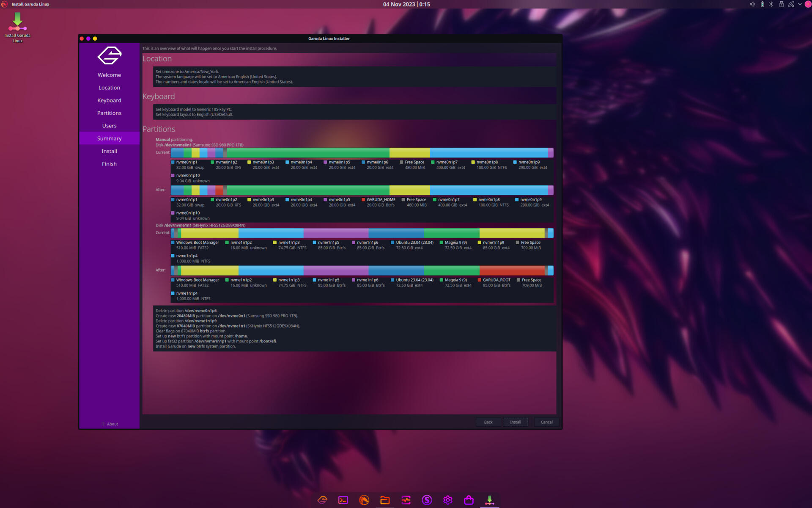Screen dimensions: 812x508
Task: Click the nvme0n1p6 20.00 GiB ext4 label
Action: pyautogui.click(x=380, y=165)
